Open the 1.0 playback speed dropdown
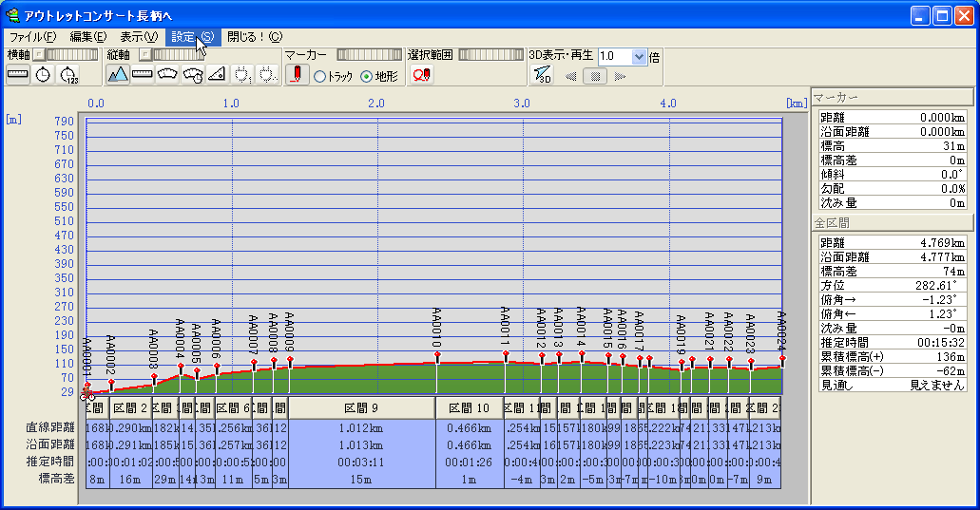The height and width of the screenshot is (510, 980). click(x=638, y=57)
